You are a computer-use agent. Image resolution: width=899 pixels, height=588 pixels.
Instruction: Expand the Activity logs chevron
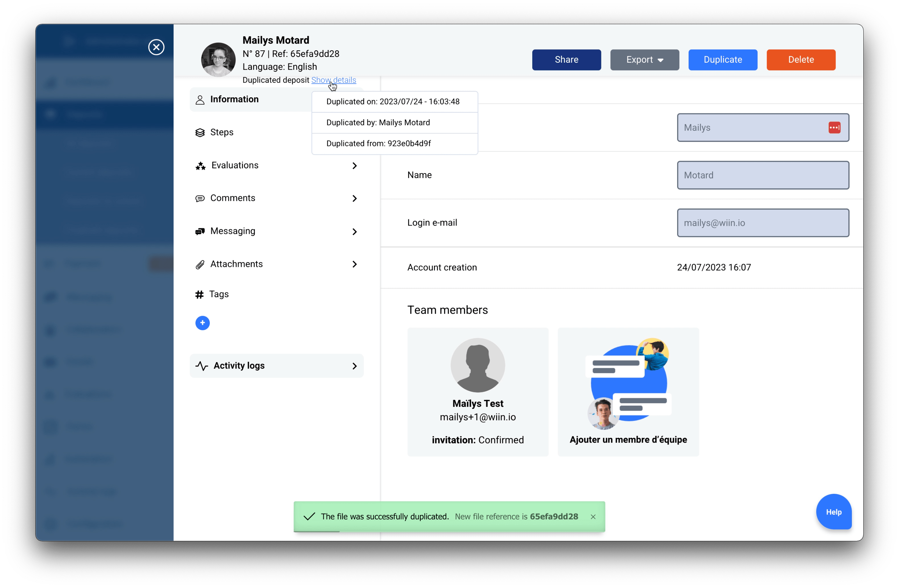pyautogui.click(x=354, y=366)
